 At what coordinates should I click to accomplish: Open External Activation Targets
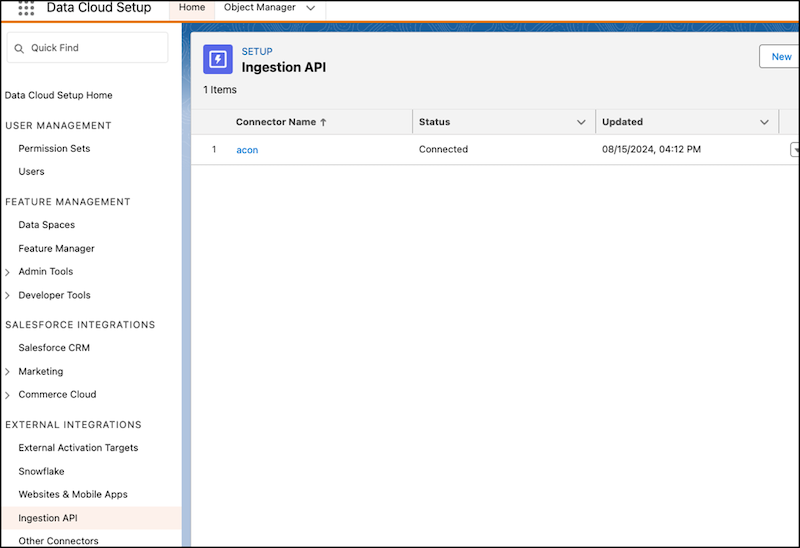pos(78,447)
